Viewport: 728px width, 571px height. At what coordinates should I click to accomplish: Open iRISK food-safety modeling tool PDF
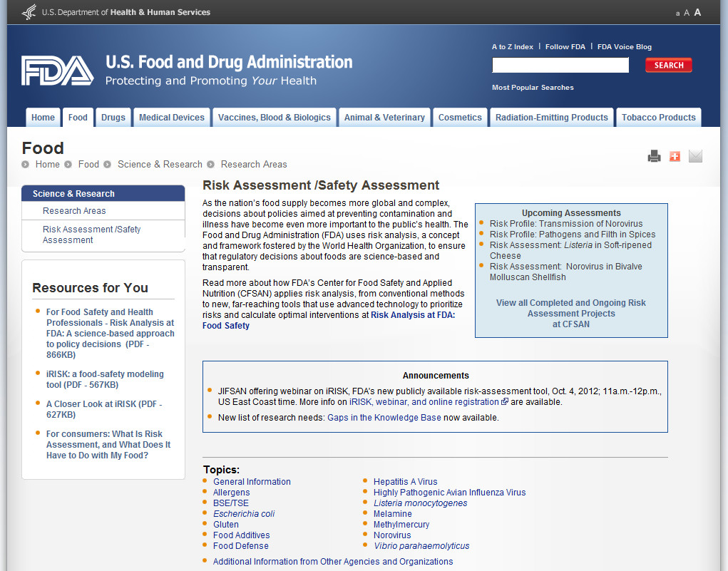[x=105, y=379]
